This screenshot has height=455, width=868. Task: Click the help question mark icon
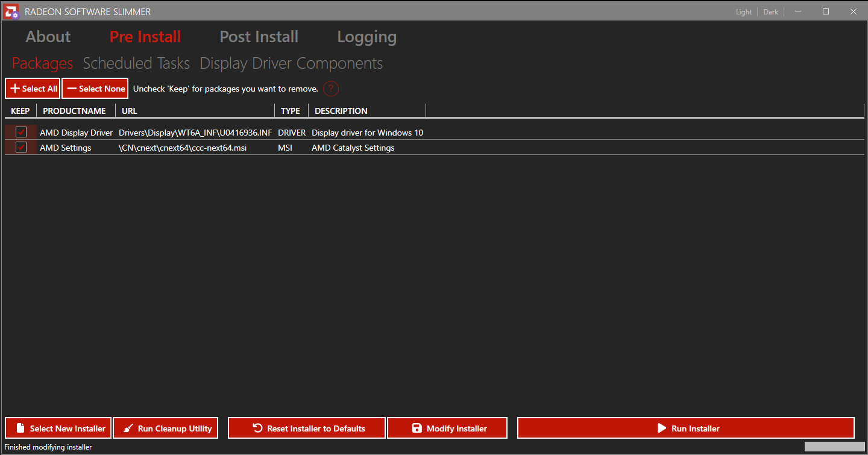pos(331,89)
